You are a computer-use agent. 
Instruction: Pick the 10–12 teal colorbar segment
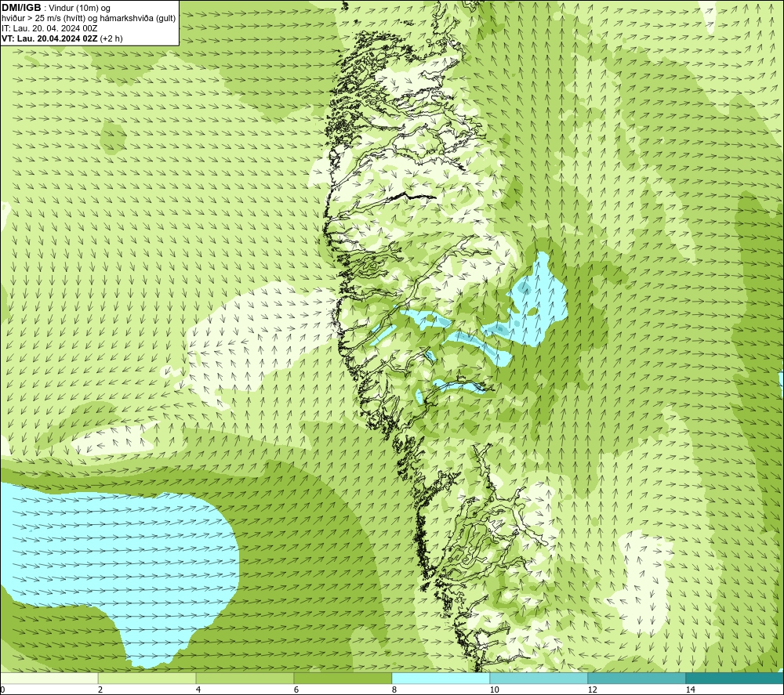pyautogui.click(x=539, y=678)
